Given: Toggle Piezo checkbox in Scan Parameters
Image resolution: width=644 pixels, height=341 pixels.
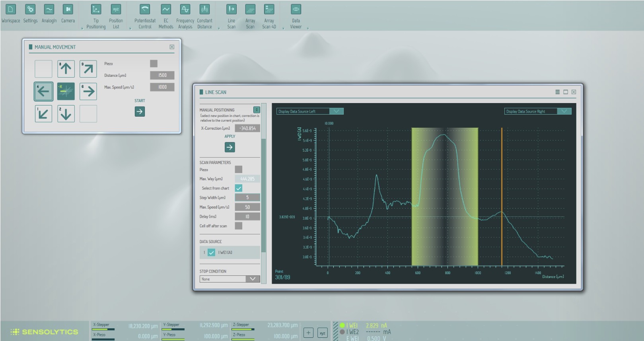Looking at the screenshot, I should point(239,170).
